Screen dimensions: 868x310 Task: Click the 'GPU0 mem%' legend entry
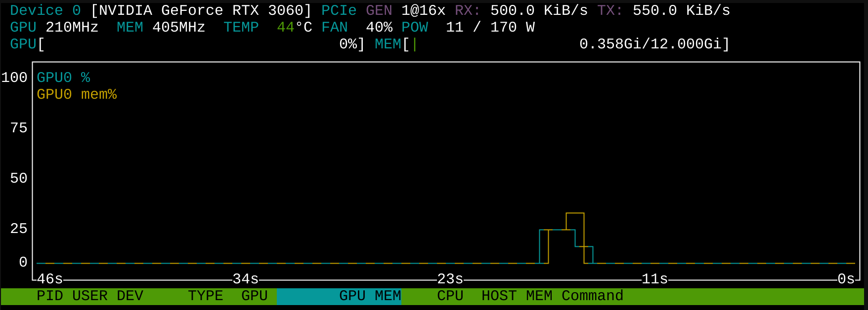pyautogui.click(x=77, y=94)
